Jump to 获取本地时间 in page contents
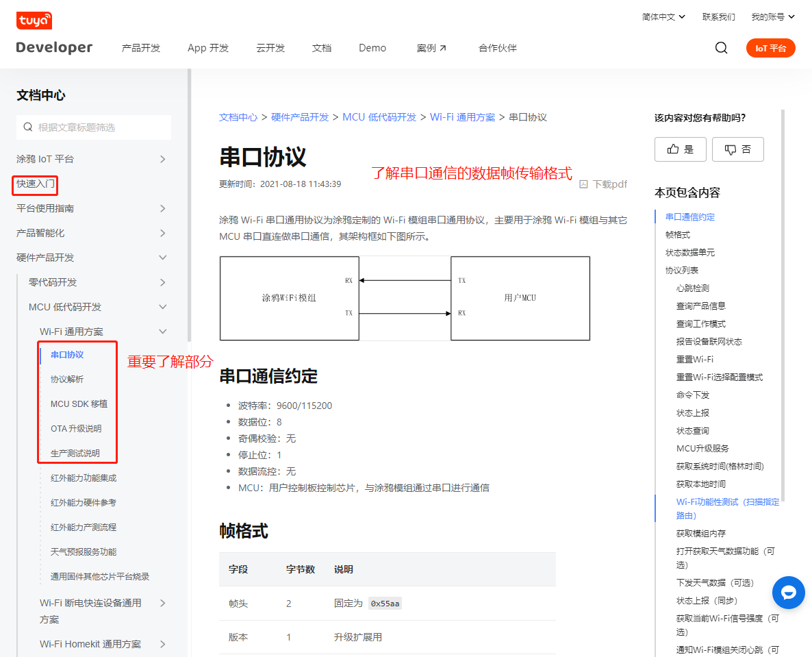The width and height of the screenshot is (812, 657). click(700, 484)
